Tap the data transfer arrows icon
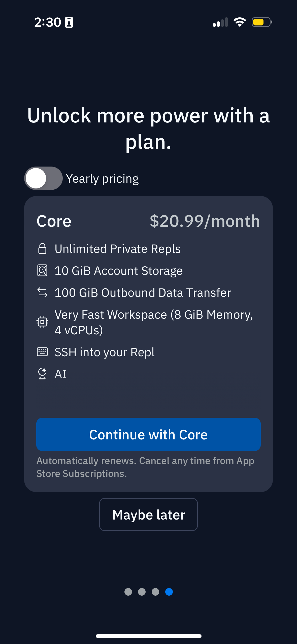The width and height of the screenshot is (297, 644). [42, 293]
